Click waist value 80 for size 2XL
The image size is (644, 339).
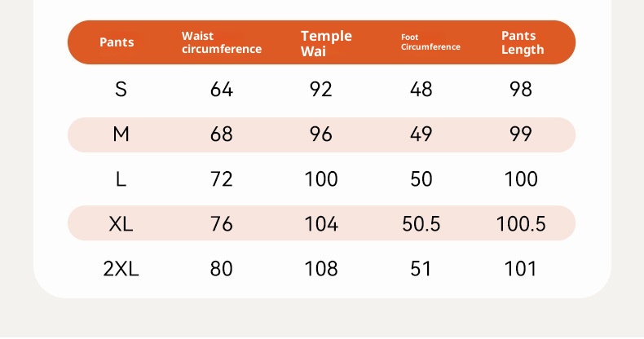pos(222,268)
